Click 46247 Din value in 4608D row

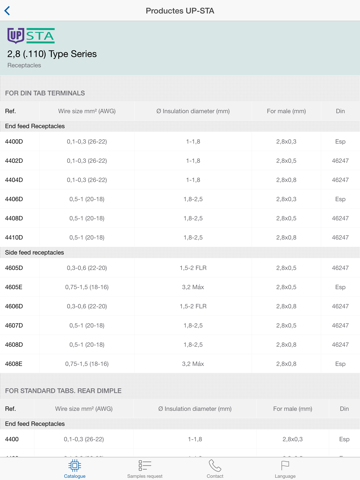(x=340, y=345)
